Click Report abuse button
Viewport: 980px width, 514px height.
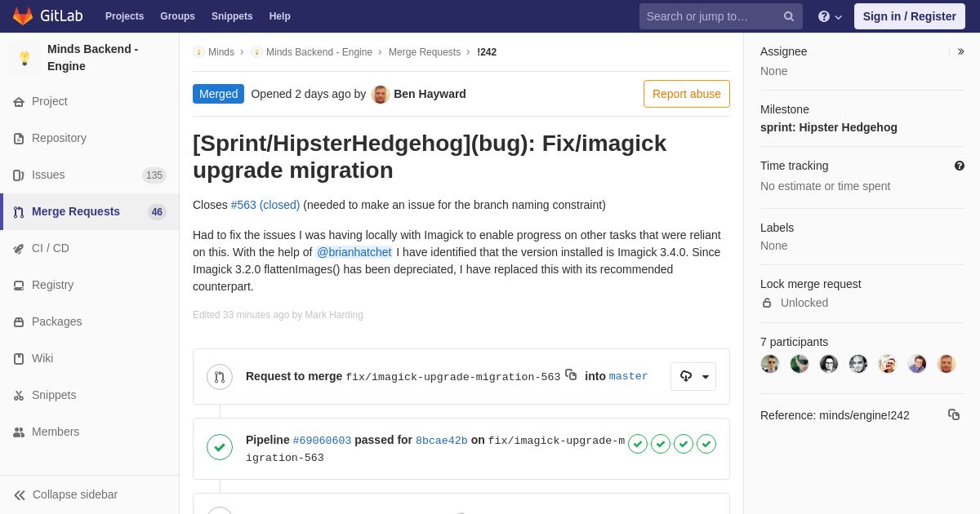687,94
